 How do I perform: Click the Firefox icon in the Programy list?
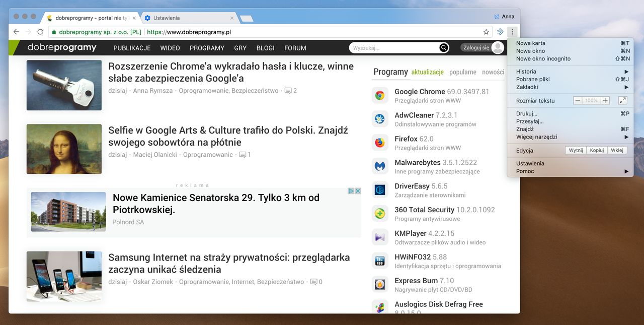(380, 142)
